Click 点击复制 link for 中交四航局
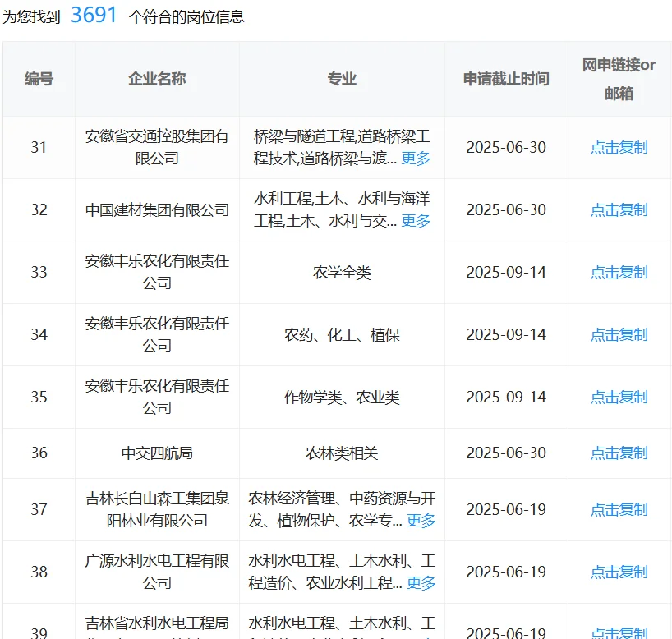 coord(619,453)
